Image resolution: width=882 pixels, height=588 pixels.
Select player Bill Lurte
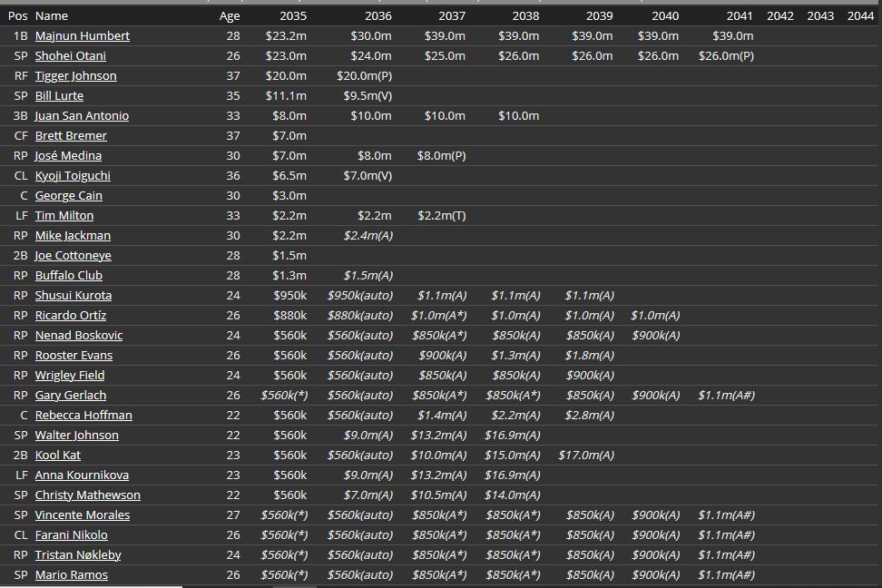pos(59,95)
